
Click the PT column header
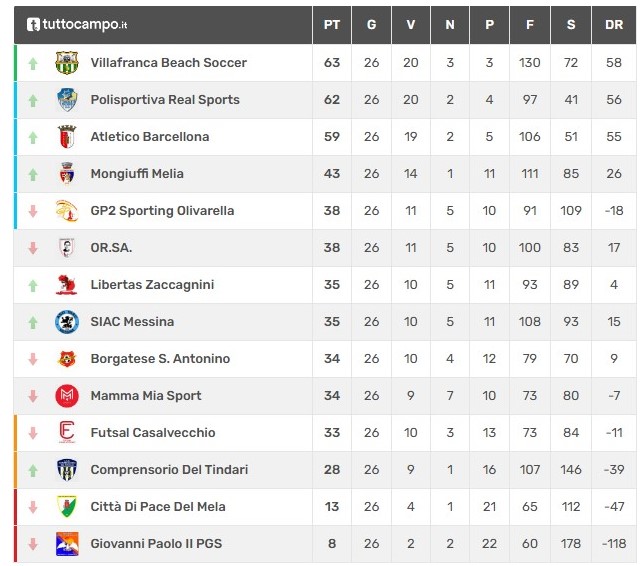(x=332, y=25)
